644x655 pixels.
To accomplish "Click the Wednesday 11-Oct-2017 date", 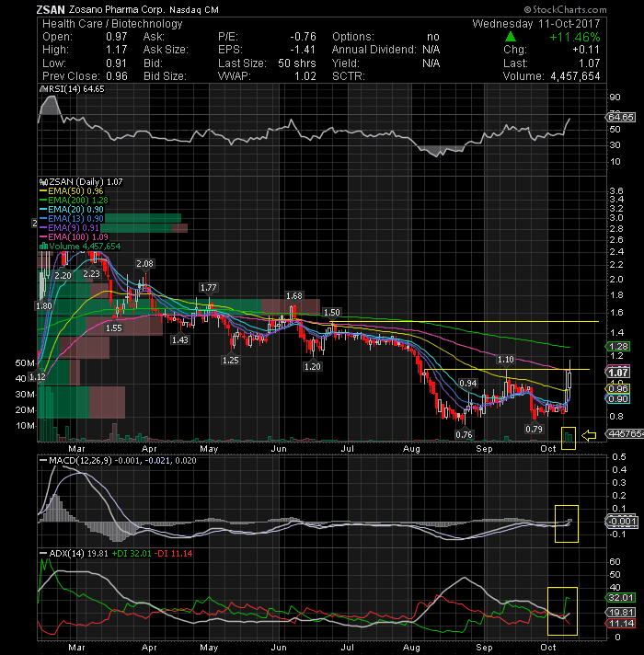I will point(536,24).
